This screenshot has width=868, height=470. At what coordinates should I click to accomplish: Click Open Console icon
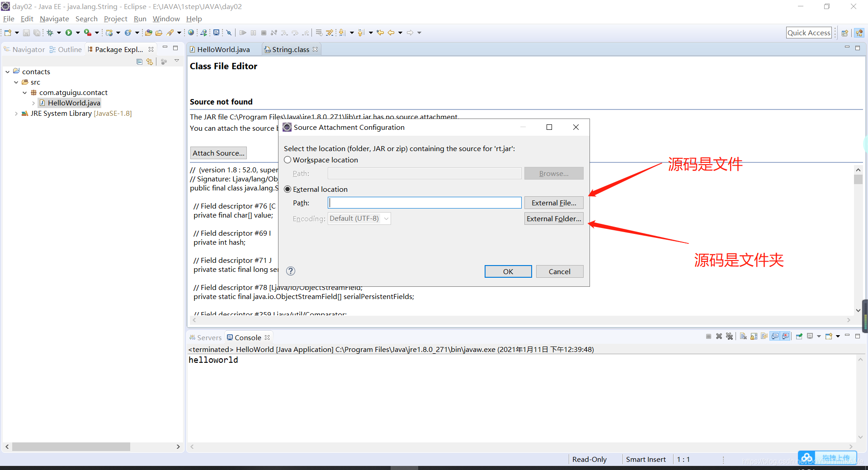point(829,336)
